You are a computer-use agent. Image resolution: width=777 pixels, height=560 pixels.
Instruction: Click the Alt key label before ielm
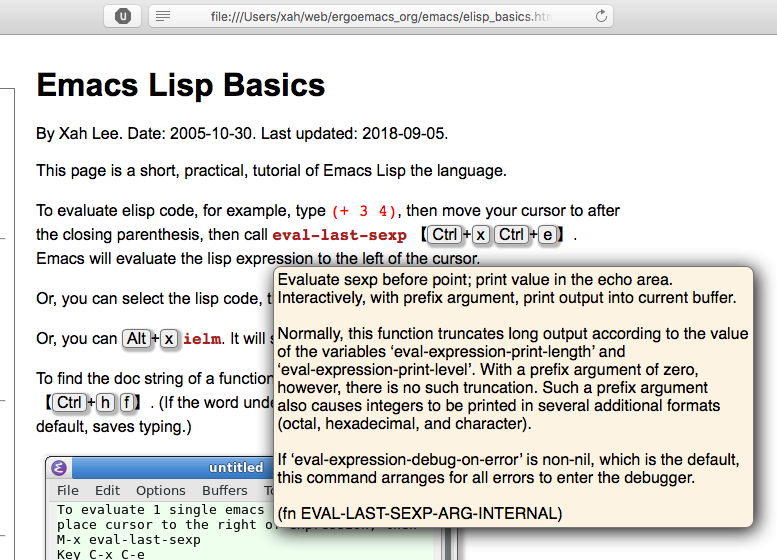tap(136, 338)
